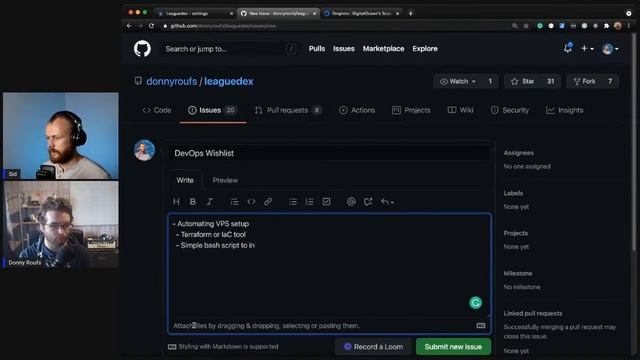640x360 pixels.
Task: Open the donnyroufs owner link
Action: 171,81
